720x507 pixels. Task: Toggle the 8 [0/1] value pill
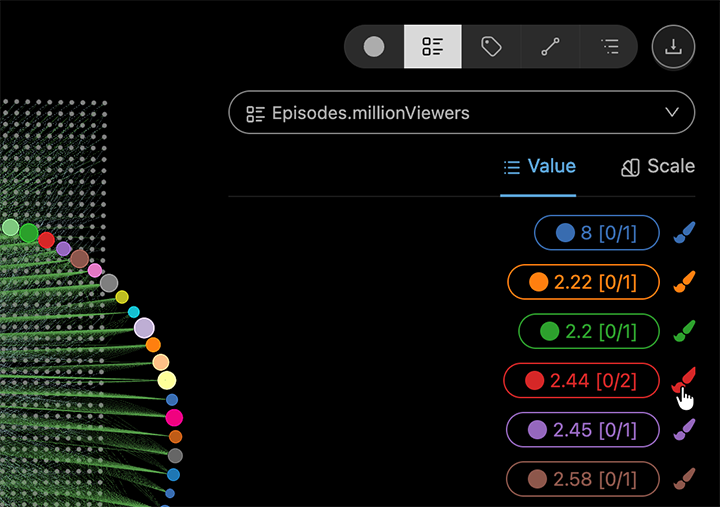tap(597, 233)
